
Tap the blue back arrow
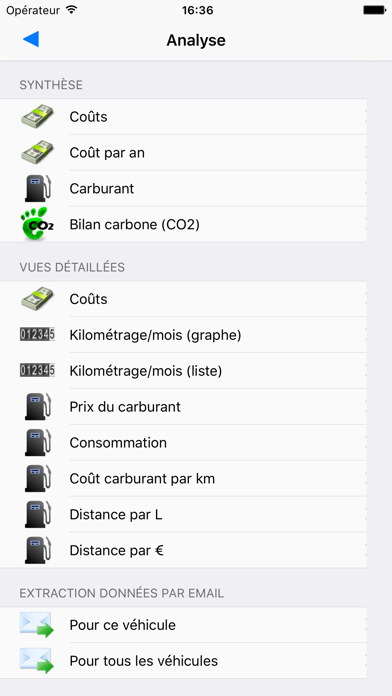pyautogui.click(x=31, y=40)
